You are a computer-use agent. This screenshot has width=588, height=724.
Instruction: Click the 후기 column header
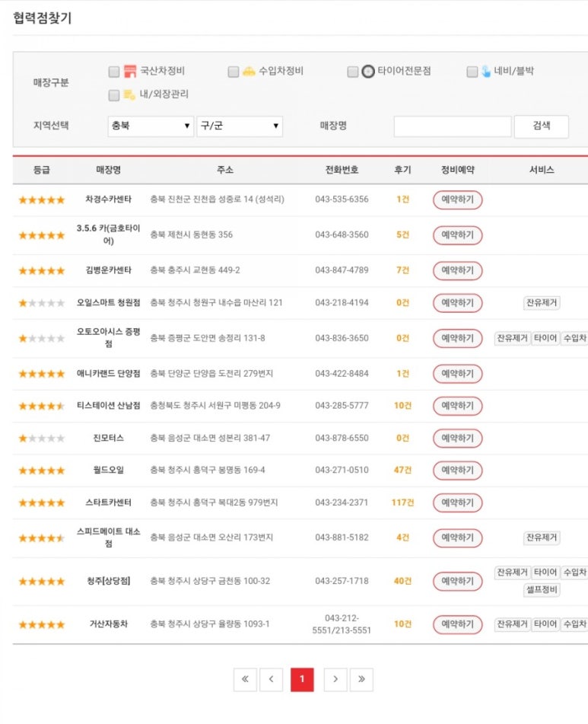pos(402,170)
